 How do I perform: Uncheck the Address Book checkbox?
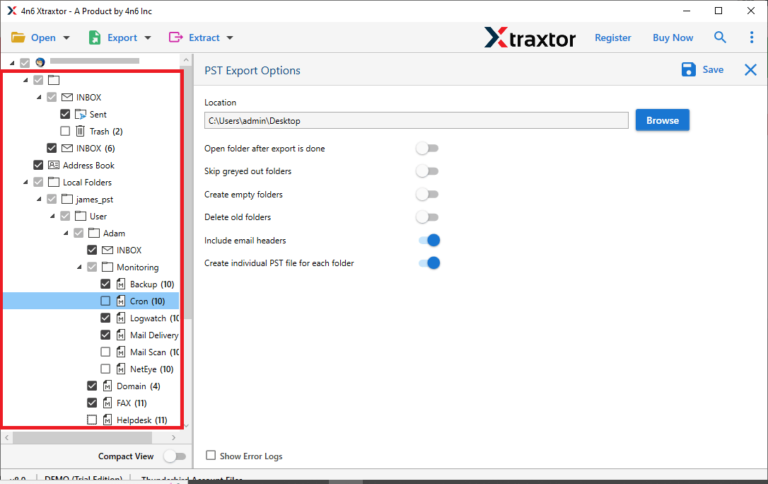pos(38,165)
